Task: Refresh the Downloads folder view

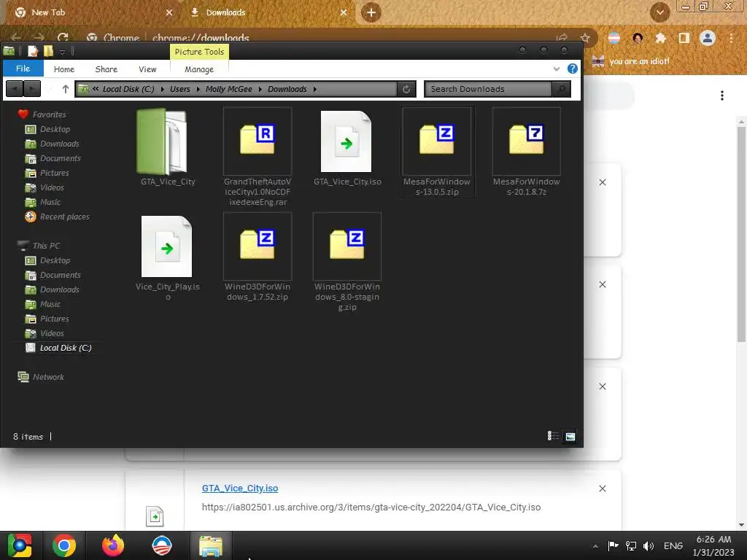Action: (x=406, y=89)
